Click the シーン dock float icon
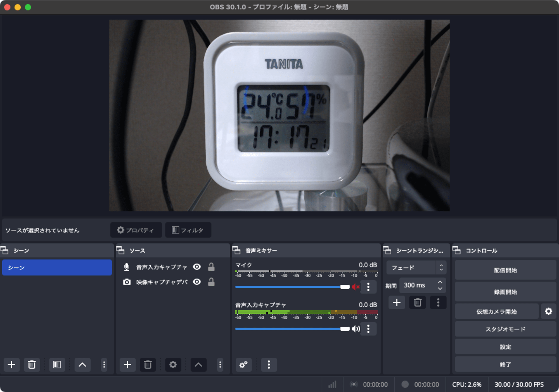The width and height of the screenshot is (559, 392). 5,250
